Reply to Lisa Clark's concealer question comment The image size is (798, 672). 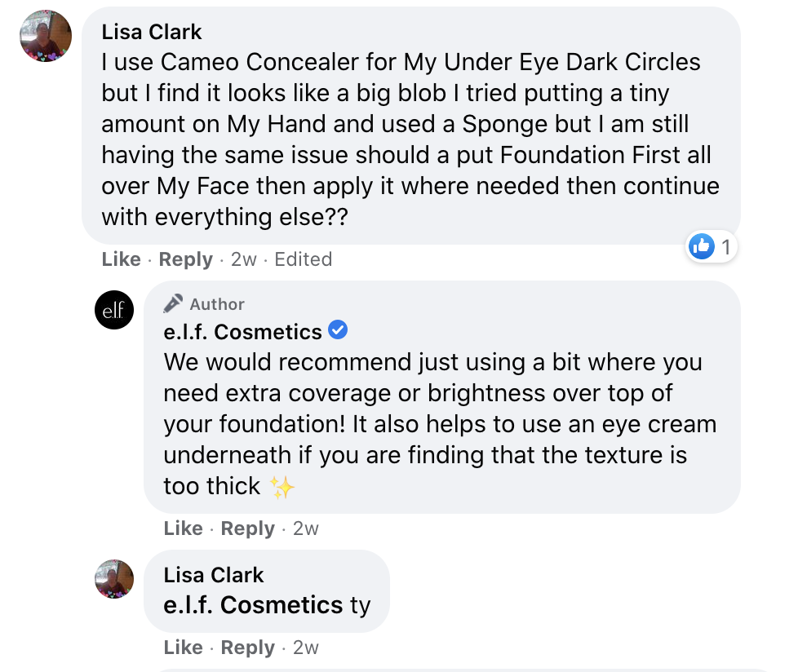coord(186,259)
